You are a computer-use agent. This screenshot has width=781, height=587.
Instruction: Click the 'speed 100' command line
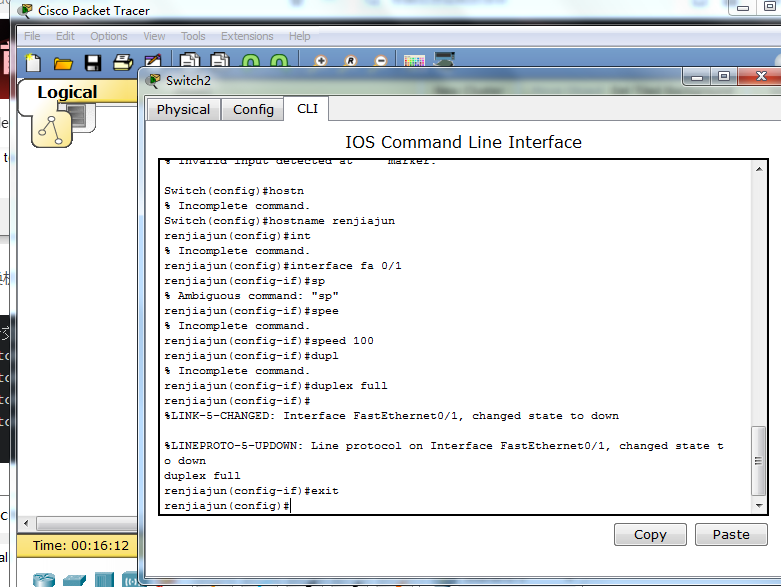[269, 341]
